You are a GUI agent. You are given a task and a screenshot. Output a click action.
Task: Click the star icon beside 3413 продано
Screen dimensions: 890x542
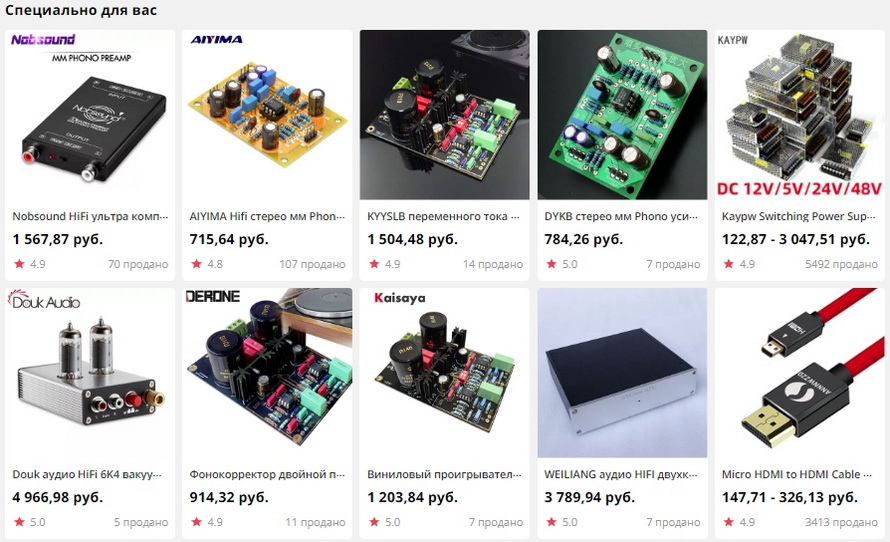point(729,522)
